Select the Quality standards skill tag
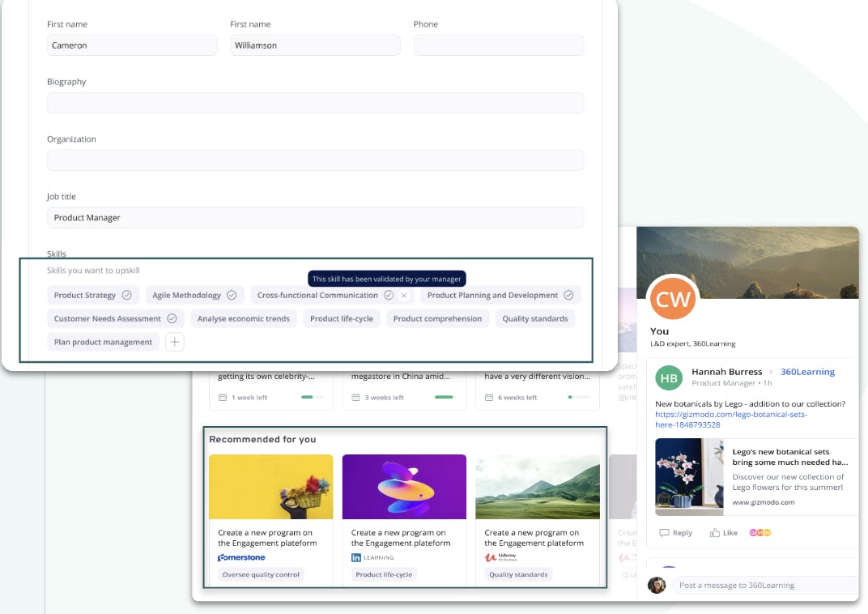The height and width of the screenshot is (614, 868). click(x=535, y=319)
